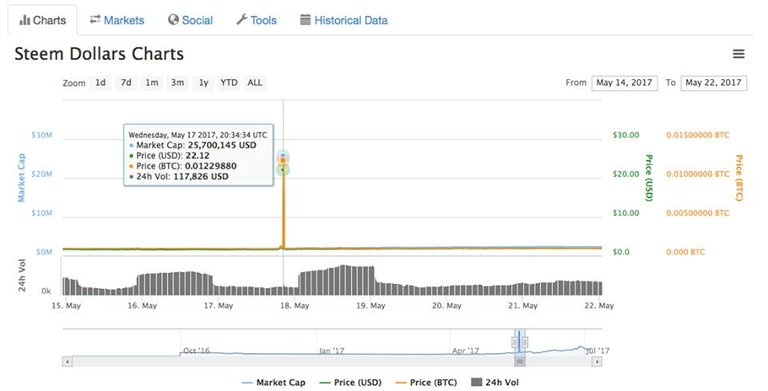Set zoom to 7d
Viewport: 768px width, 391px height.
(x=126, y=83)
